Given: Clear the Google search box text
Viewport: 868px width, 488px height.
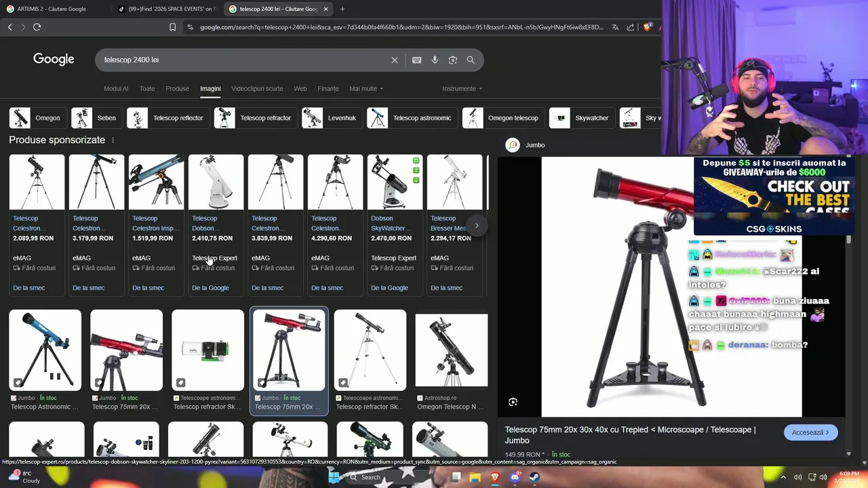Looking at the screenshot, I should (x=394, y=60).
